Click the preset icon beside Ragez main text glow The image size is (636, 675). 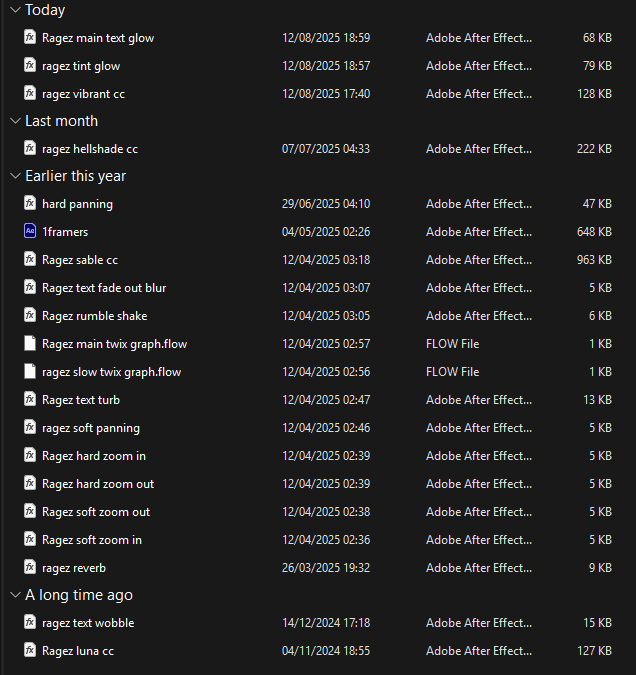30,37
